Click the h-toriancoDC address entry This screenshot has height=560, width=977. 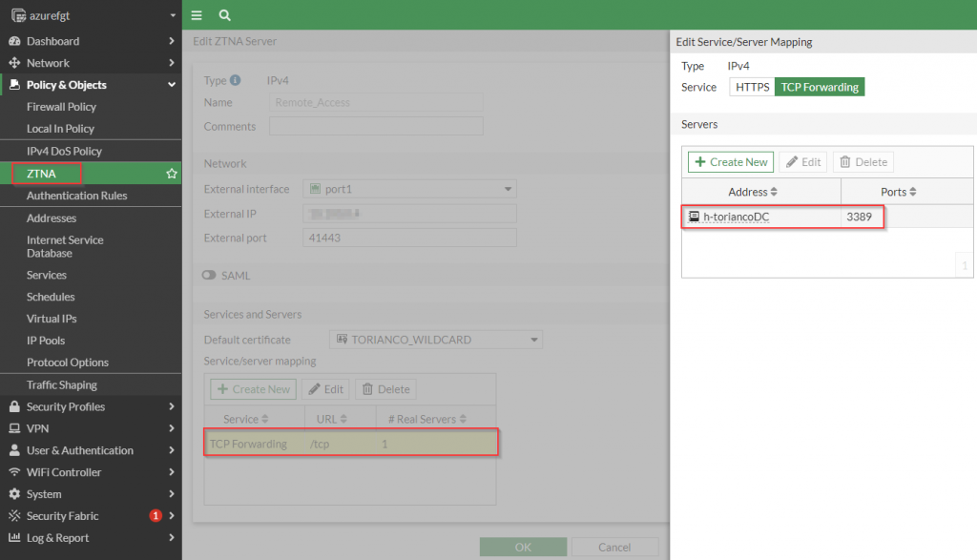[x=736, y=217]
